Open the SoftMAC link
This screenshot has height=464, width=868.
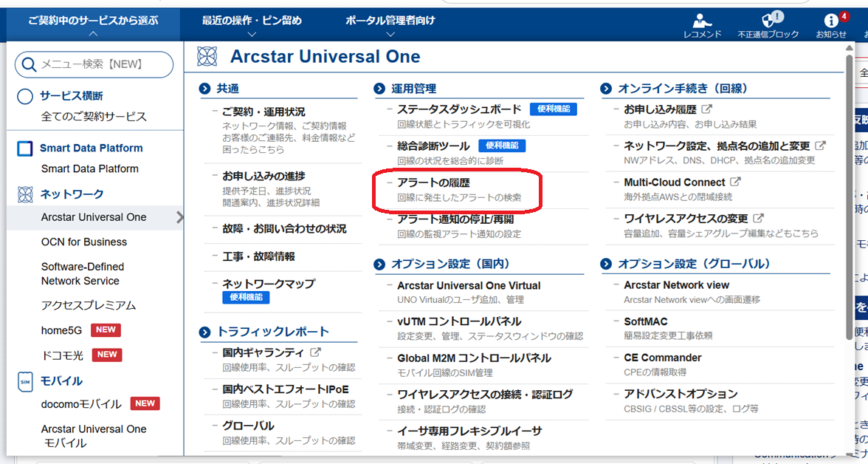(645, 321)
